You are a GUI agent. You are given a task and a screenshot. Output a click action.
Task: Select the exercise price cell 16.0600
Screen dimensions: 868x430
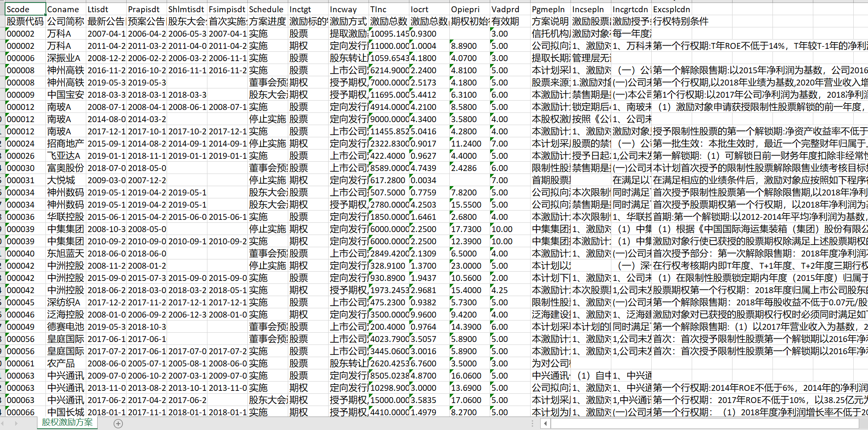[x=470, y=376]
